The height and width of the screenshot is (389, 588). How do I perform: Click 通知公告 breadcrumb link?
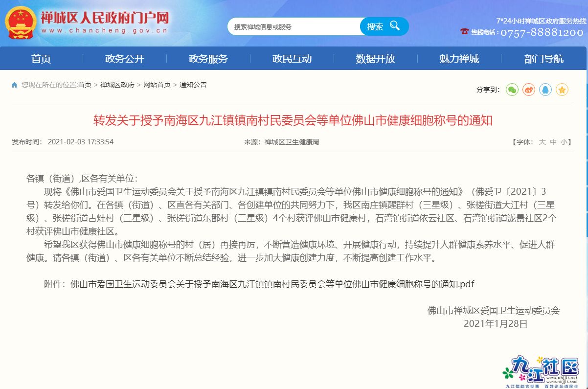click(x=193, y=85)
